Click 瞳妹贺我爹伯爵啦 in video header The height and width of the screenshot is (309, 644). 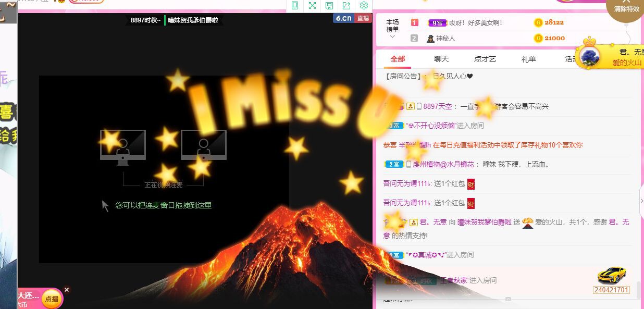tap(193, 20)
